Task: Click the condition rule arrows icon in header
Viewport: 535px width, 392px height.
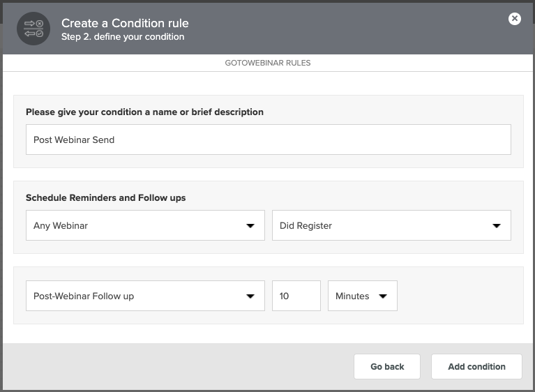Action: tap(33, 29)
